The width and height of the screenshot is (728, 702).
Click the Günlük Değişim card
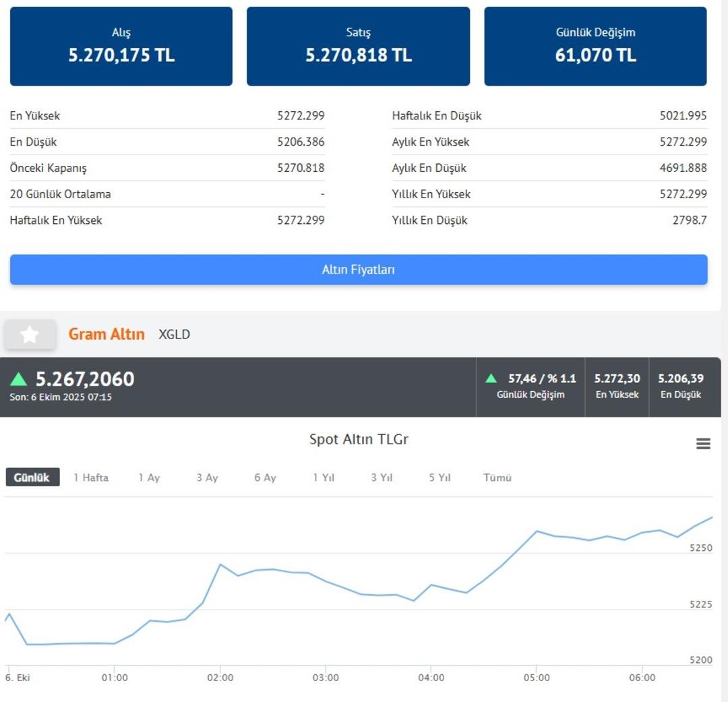(595, 47)
